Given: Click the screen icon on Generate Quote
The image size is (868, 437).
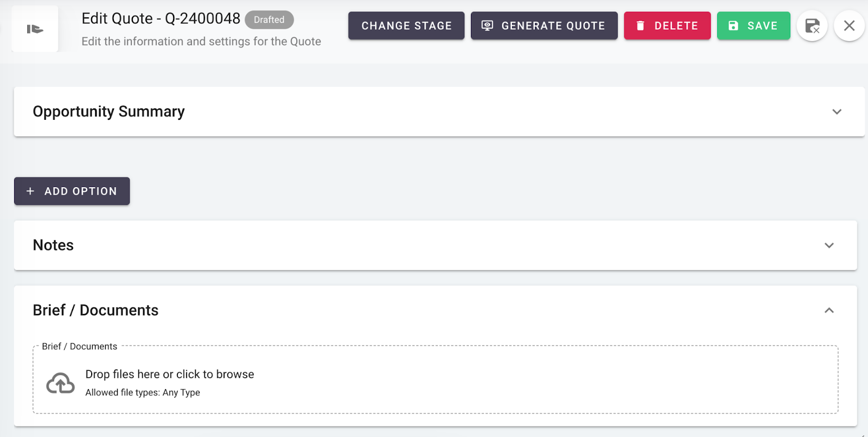Looking at the screenshot, I should coord(487,25).
